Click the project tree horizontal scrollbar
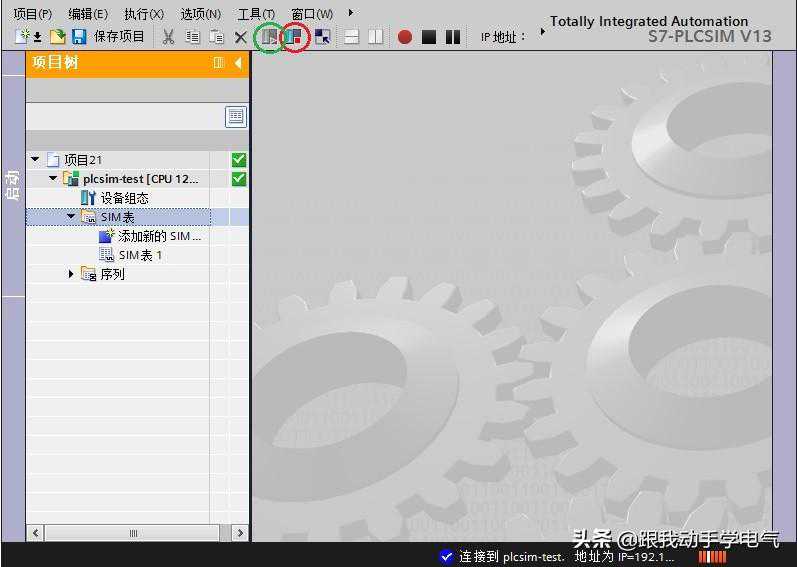797x567 pixels. tap(133, 533)
